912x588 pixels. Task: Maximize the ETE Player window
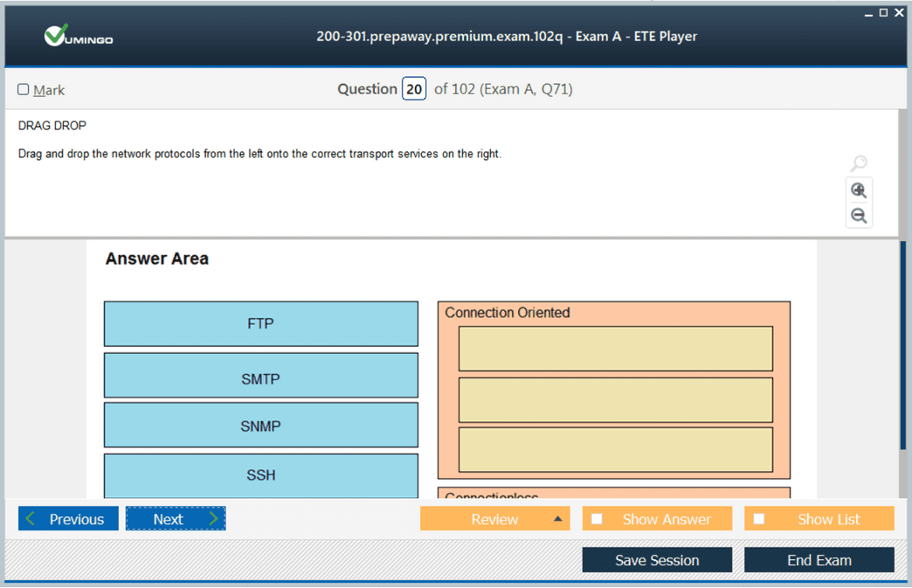pos(883,12)
